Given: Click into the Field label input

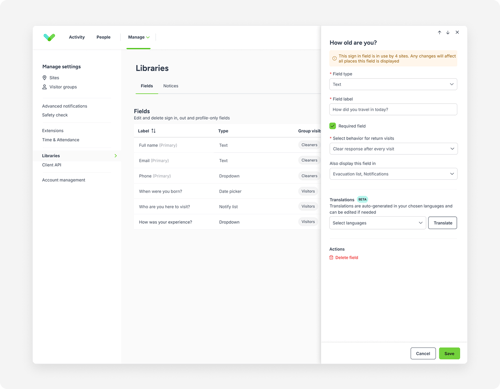Looking at the screenshot, I should click(x=393, y=109).
